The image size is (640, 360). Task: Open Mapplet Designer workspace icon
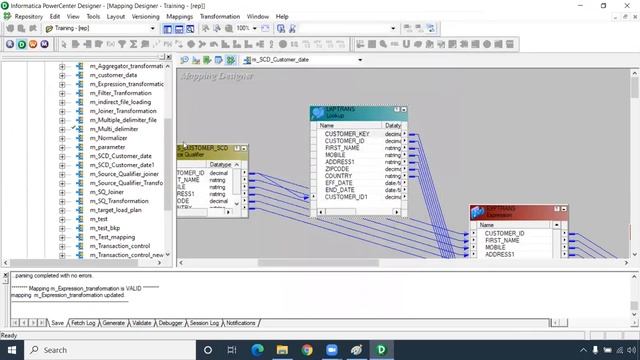point(219,60)
